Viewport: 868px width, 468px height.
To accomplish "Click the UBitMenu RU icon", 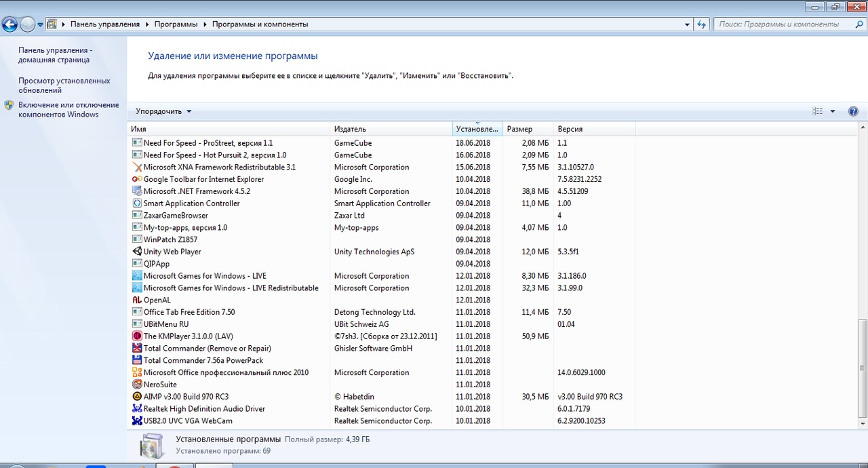I will tap(137, 324).
